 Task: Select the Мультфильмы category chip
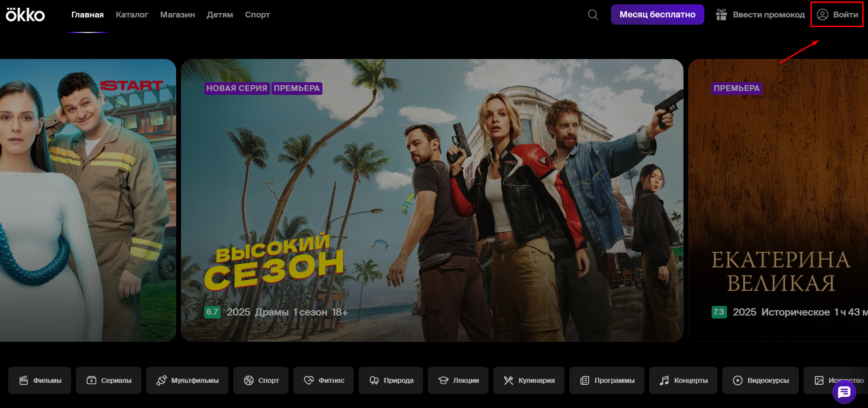point(187,380)
